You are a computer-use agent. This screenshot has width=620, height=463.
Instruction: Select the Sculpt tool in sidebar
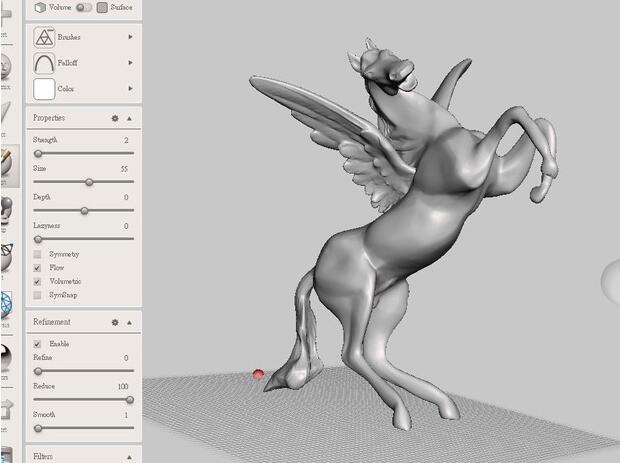tap(5, 164)
